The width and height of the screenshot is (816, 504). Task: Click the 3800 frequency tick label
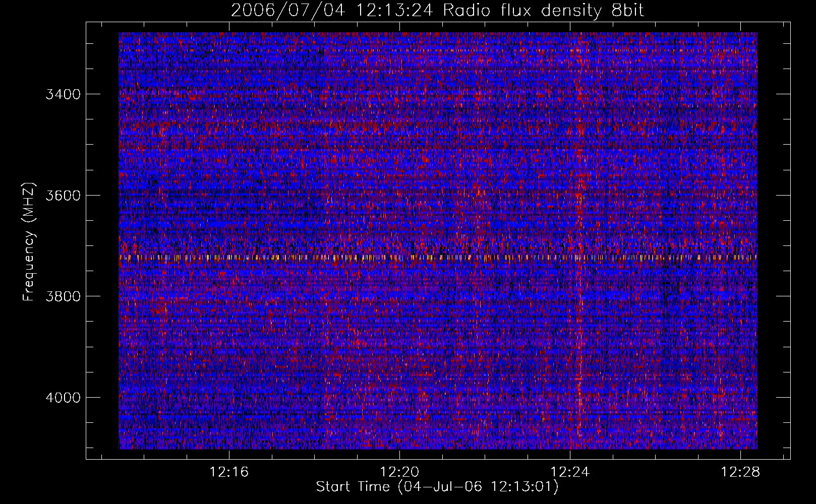point(63,296)
